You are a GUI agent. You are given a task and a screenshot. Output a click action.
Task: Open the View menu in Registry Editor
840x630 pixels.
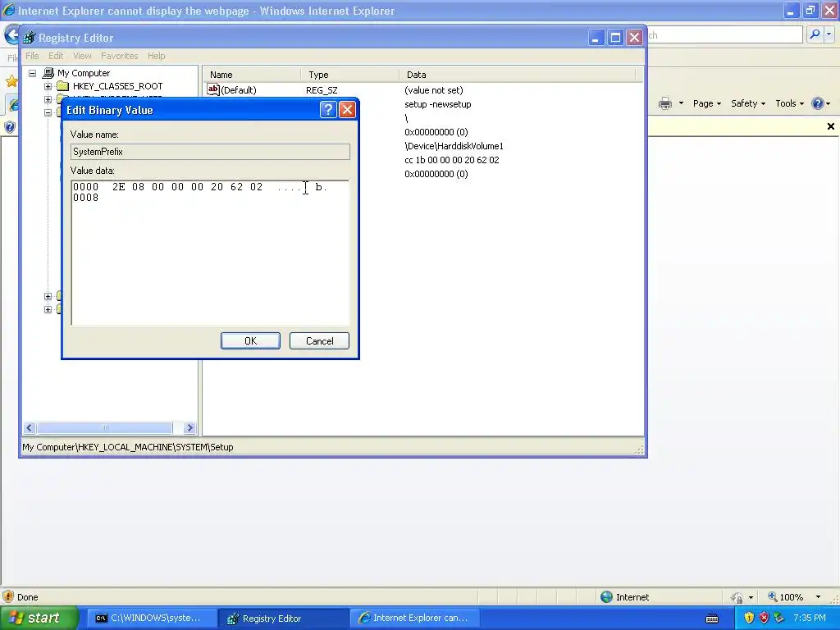pos(82,56)
